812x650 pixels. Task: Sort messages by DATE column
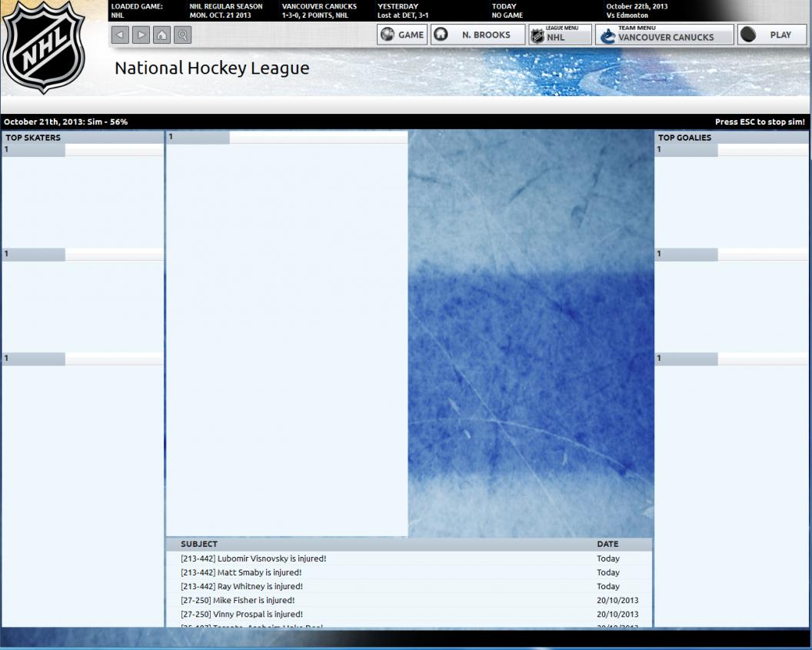[x=607, y=544]
